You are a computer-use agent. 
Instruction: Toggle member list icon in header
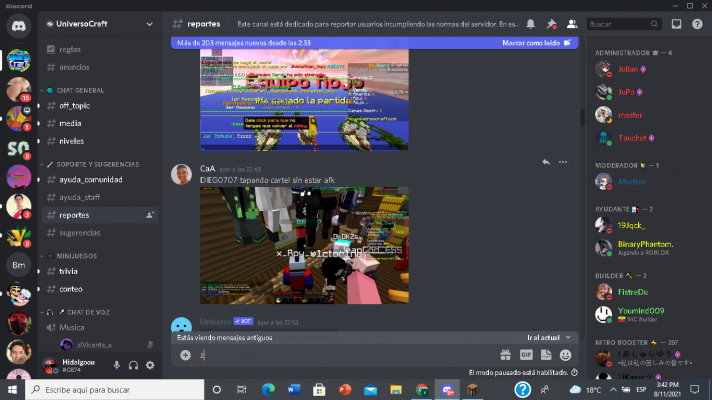click(572, 24)
